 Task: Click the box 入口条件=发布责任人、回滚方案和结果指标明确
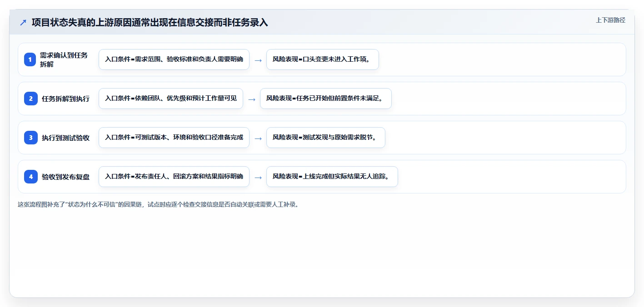(174, 177)
